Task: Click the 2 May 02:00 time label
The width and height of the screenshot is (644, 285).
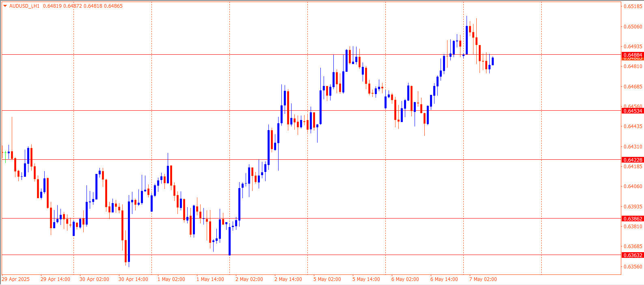Action: coord(249,279)
